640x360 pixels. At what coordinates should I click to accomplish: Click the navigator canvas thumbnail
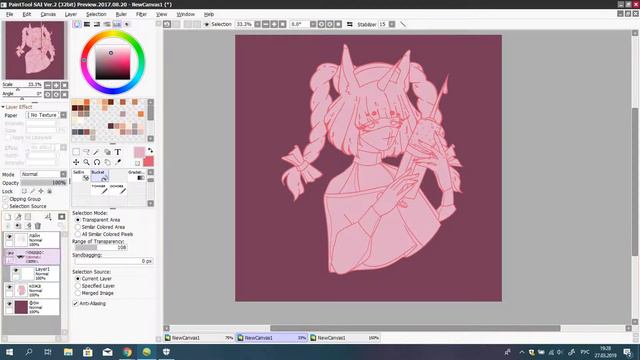tap(35, 50)
